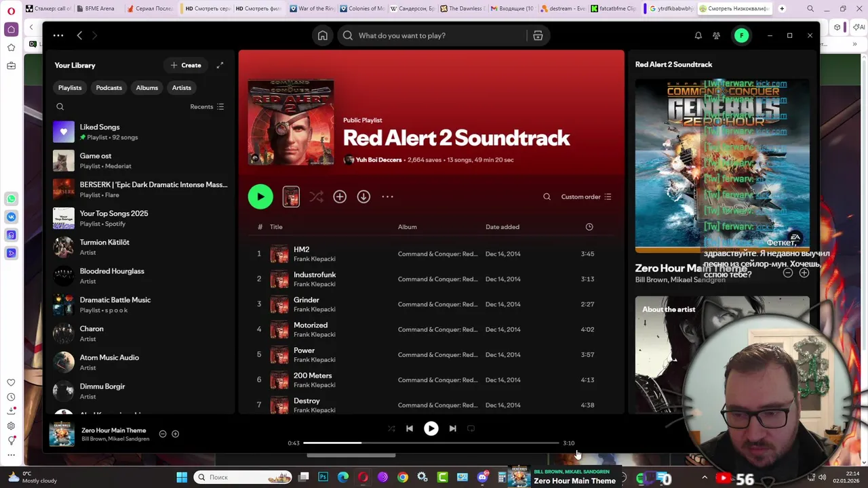
Task: Search within the playlist
Action: [x=547, y=197]
